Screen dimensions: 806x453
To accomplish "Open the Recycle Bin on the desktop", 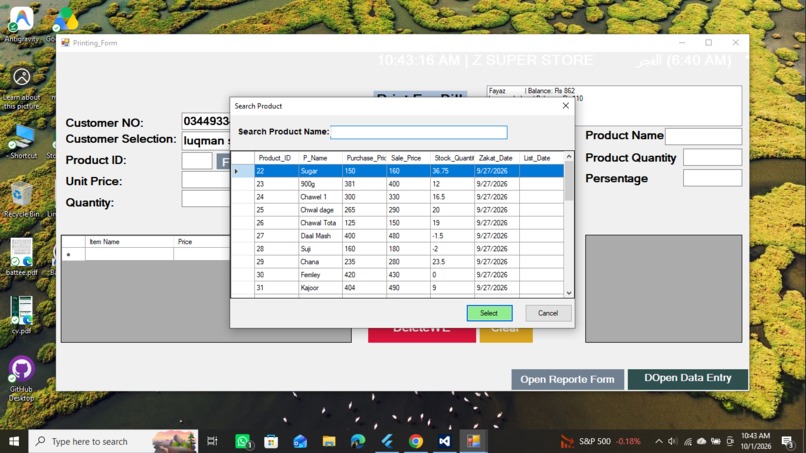I will tap(22, 200).
